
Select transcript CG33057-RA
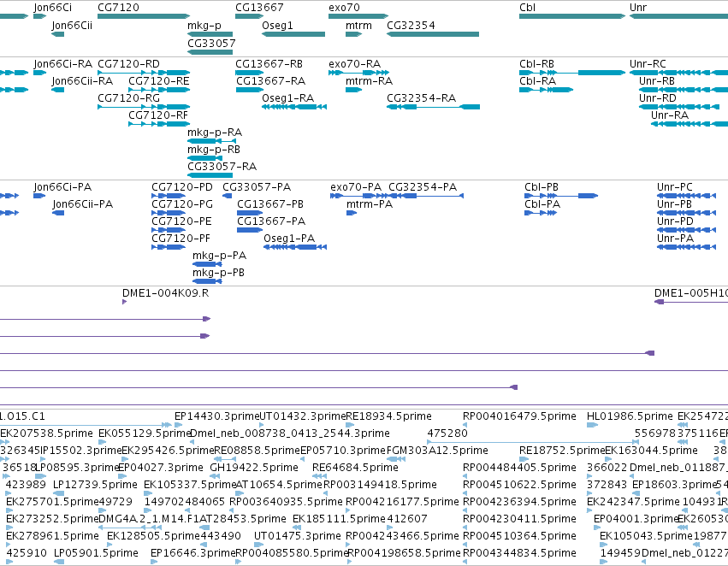point(210,176)
